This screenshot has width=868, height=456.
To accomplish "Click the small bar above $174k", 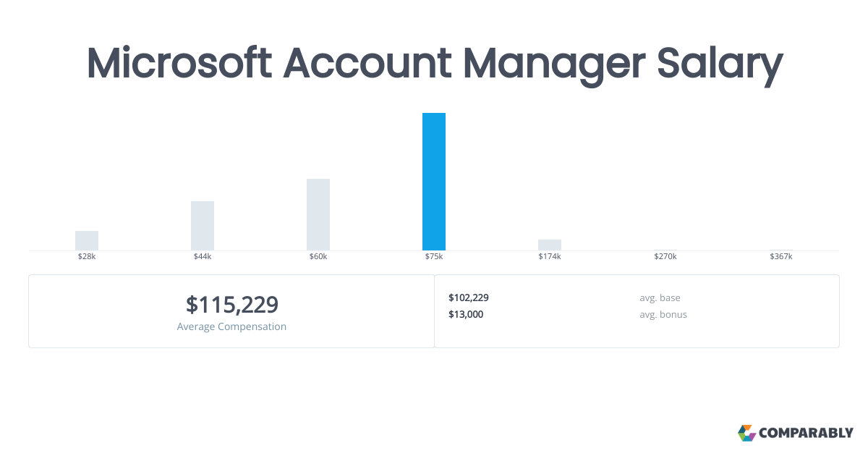I will click(550, 245).
